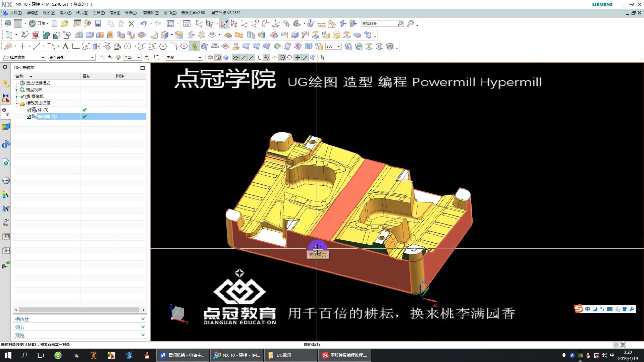Open the 文件(F) menu
The image size is (644, 362).
pos(15,13)
